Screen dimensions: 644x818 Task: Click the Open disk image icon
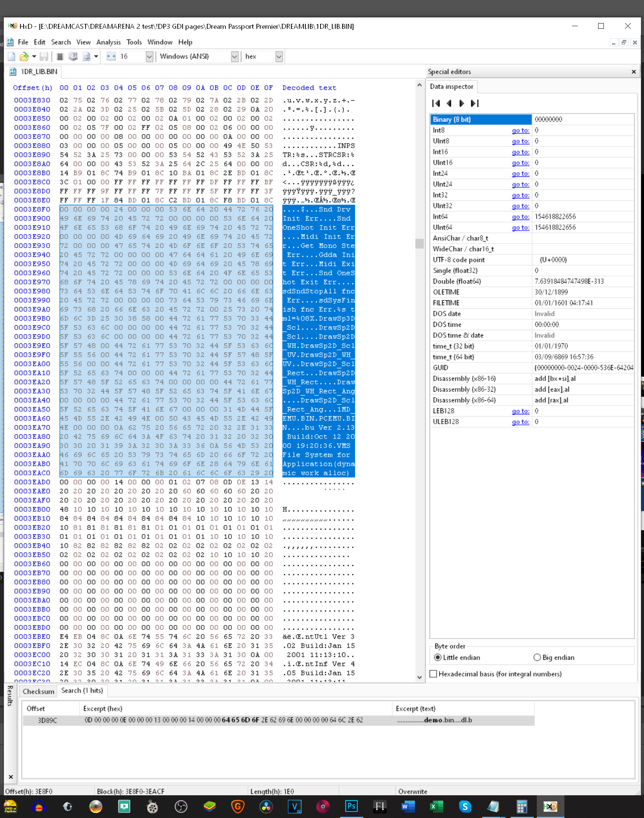click(86, 56)
